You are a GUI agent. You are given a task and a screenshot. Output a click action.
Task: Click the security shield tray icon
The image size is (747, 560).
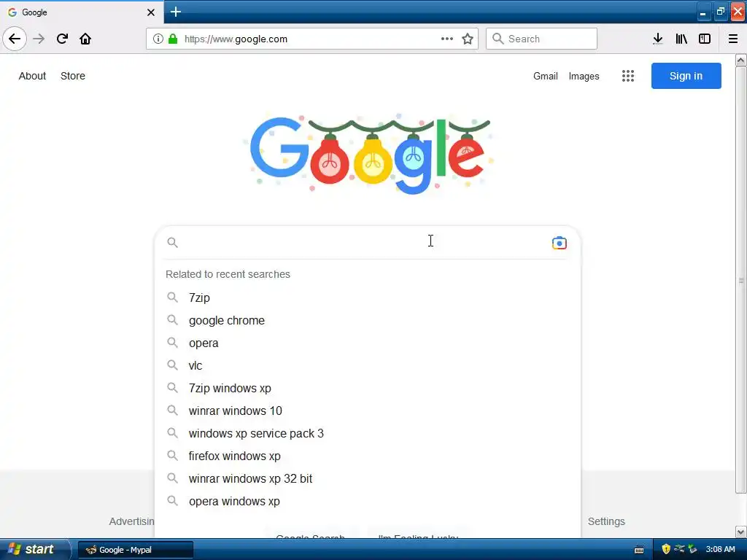[x=666, y=549]
